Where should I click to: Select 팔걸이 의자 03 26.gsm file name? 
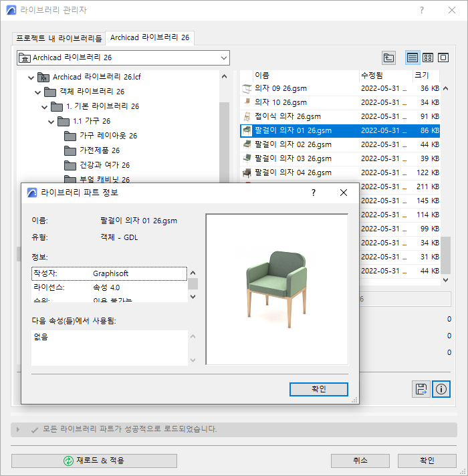294,158
